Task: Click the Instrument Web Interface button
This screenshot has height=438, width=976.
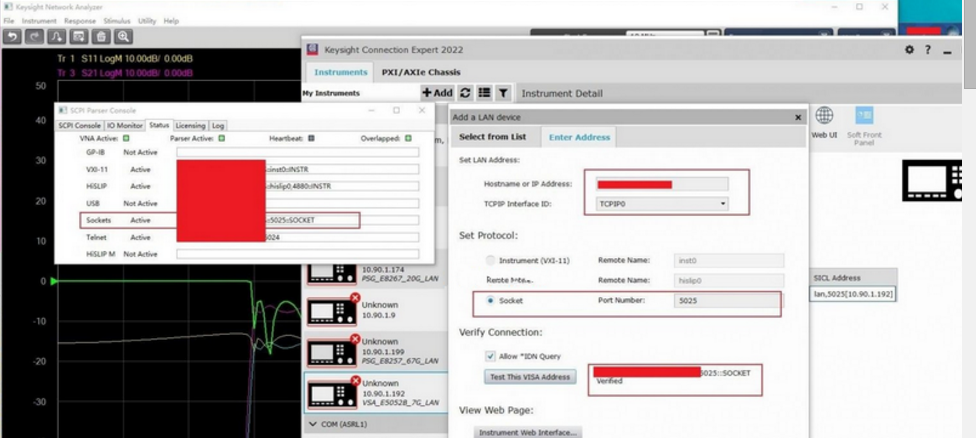Action: tap(528, 432)
